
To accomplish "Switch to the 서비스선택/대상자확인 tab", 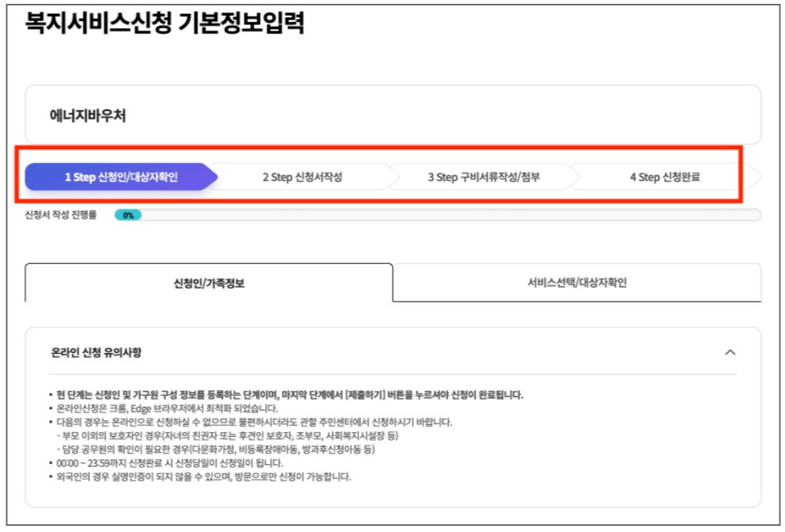I will coord(576,281).
